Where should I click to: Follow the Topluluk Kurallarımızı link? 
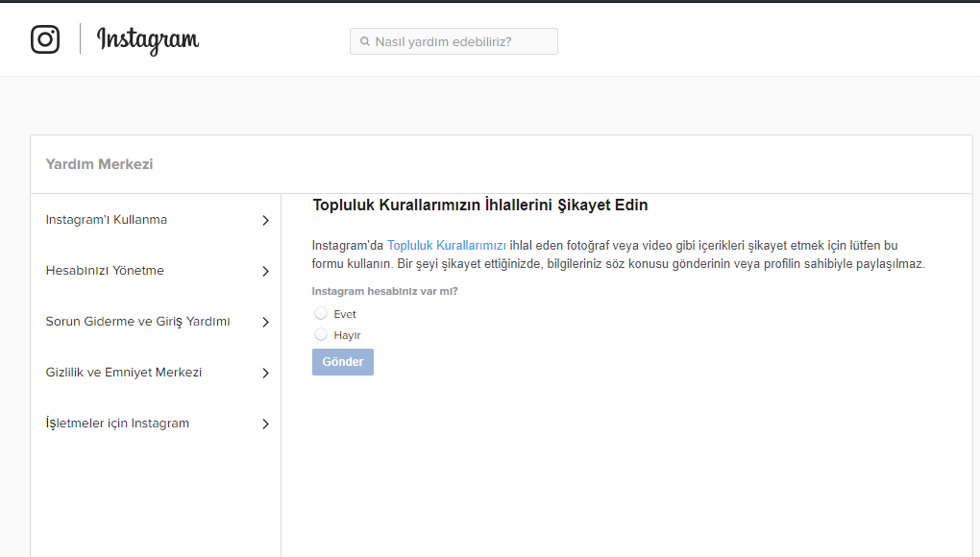(446, 246)
